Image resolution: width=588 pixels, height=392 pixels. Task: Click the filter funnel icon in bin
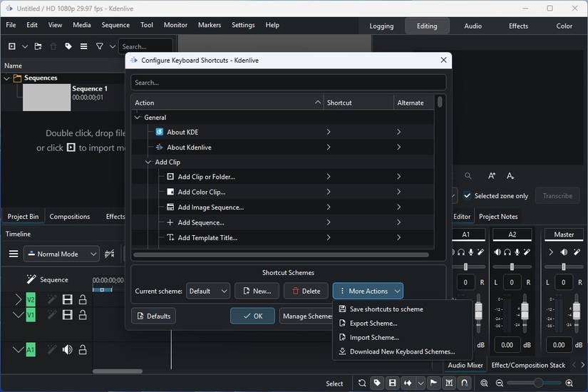pyautogui.click(x=99, y=46)
